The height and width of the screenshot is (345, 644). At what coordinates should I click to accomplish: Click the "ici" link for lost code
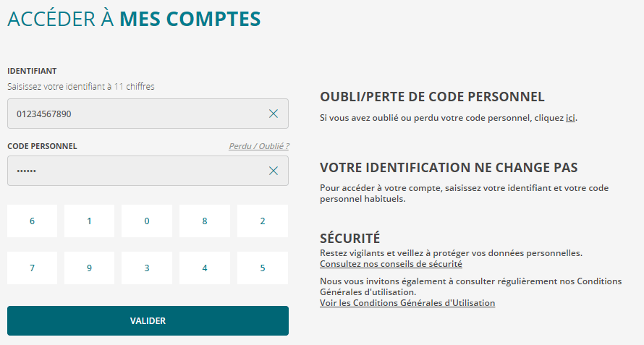pyautogui.click(x=570, y=118)
